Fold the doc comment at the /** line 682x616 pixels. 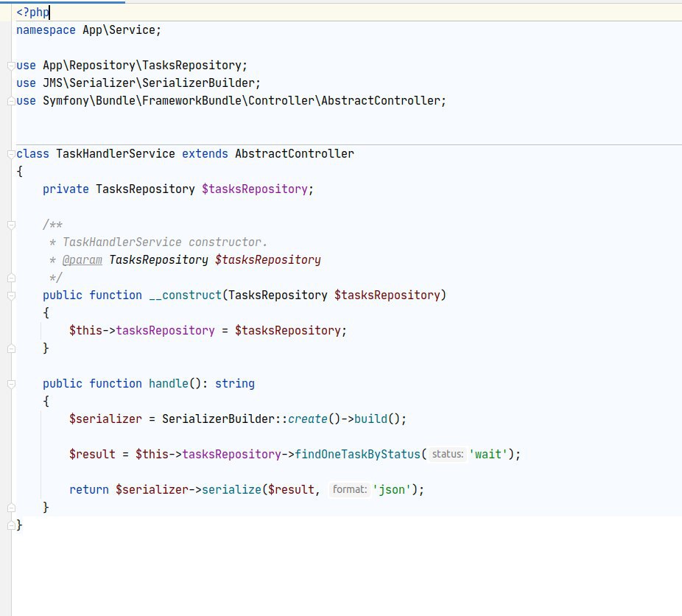pos(11,225)
